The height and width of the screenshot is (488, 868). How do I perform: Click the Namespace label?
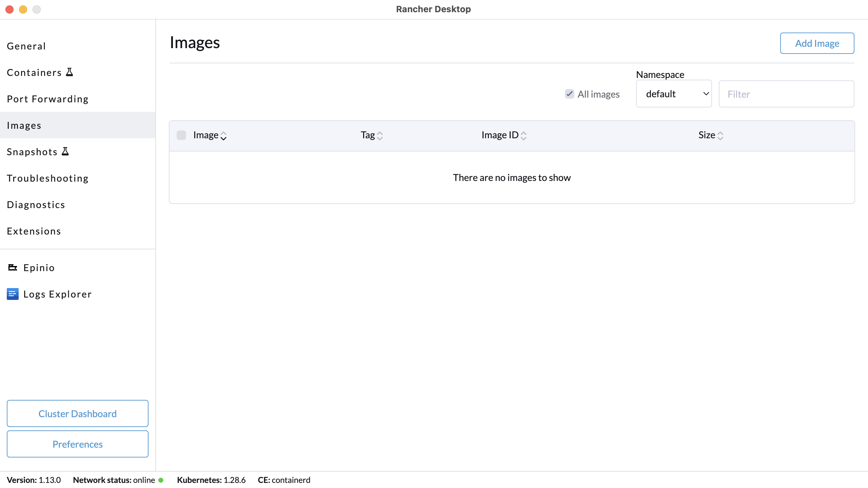click(660, 75)
